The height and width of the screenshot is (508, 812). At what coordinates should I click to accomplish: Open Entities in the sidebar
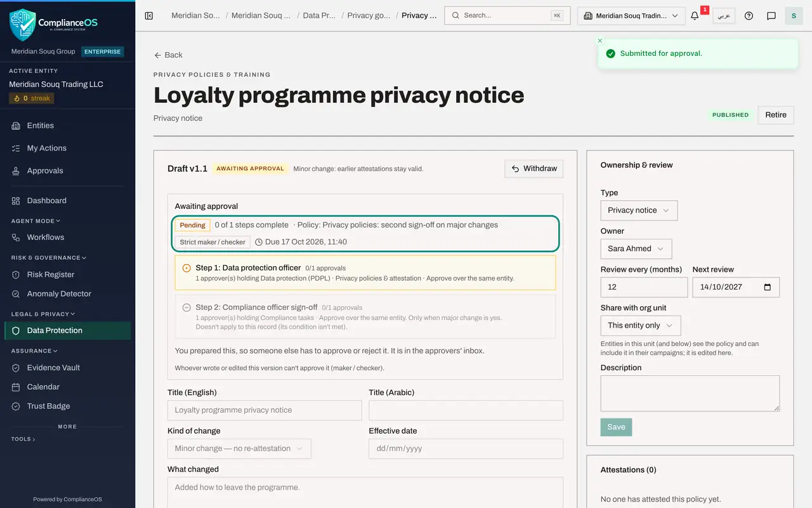pyautogui.click(x=67, y=126)
